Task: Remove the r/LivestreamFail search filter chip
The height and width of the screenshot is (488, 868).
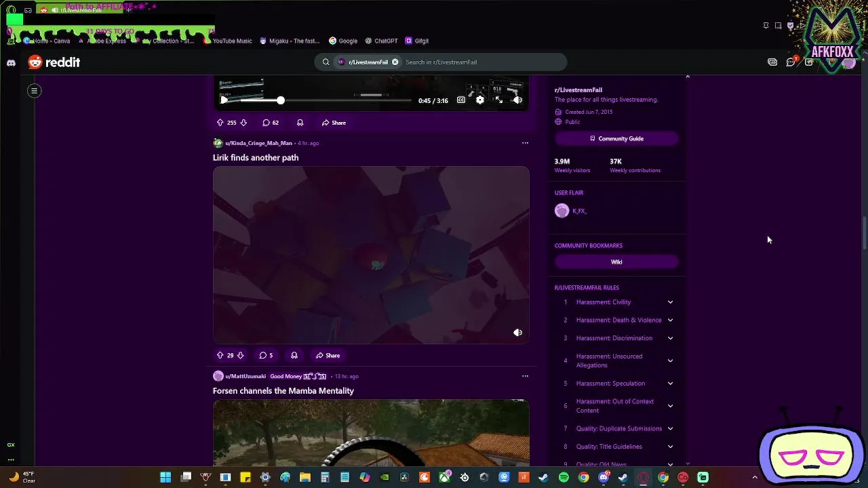Action: click(x=395, y=62)
